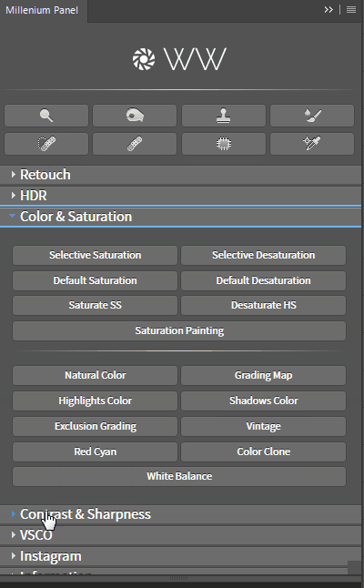Viewport: 364px width, 588px height.
Task: Switch to the Millenium Panel tab
Action: pyautogui.click(x=42, y=10)
